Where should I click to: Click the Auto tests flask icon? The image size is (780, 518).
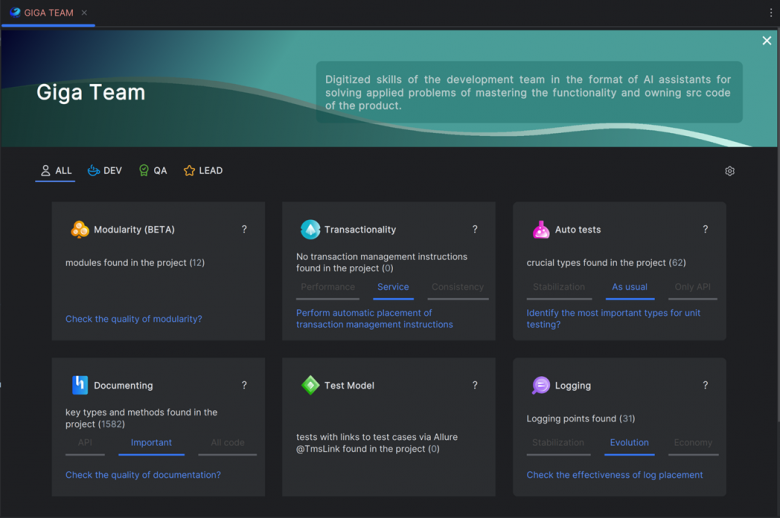(541, 230)
